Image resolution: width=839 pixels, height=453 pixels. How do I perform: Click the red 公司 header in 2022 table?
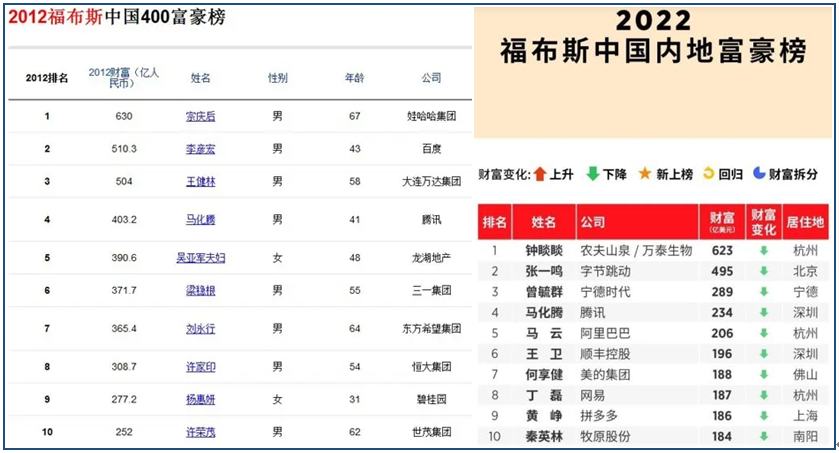pos(637,221)
